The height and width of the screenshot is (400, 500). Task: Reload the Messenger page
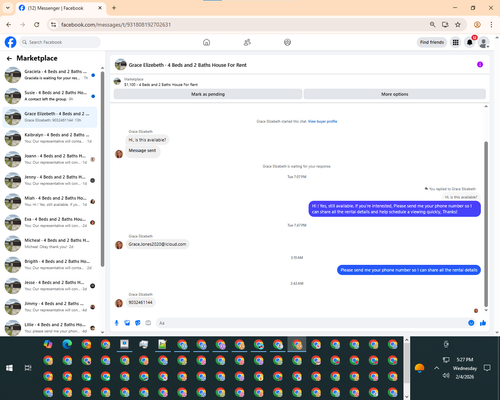(x=37, y=25)
